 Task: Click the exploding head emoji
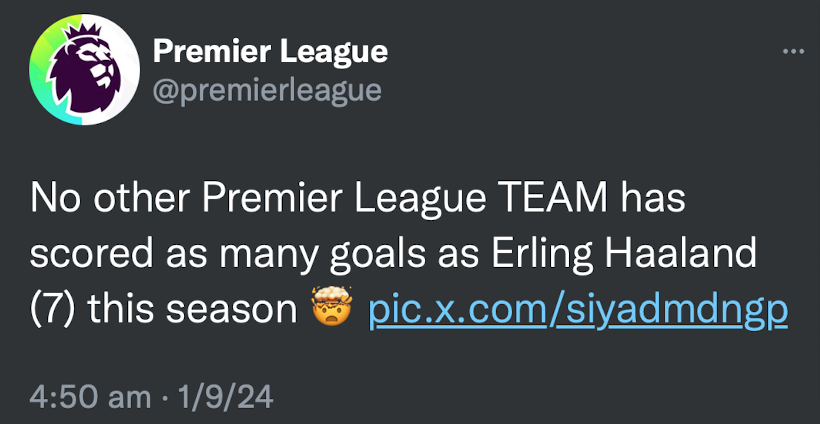(332, 307)
